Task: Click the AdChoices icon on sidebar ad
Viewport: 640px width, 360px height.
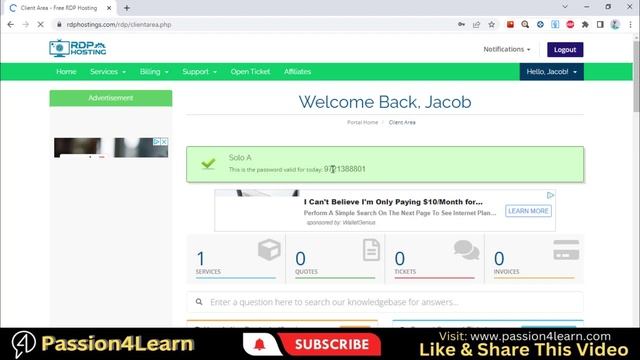Action: [x=157, y=141]
